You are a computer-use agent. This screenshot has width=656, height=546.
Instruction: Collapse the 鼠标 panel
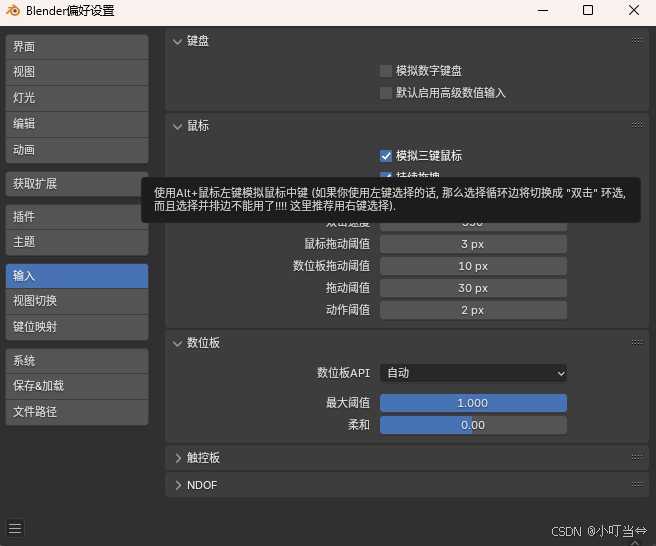tap(178, 126)
